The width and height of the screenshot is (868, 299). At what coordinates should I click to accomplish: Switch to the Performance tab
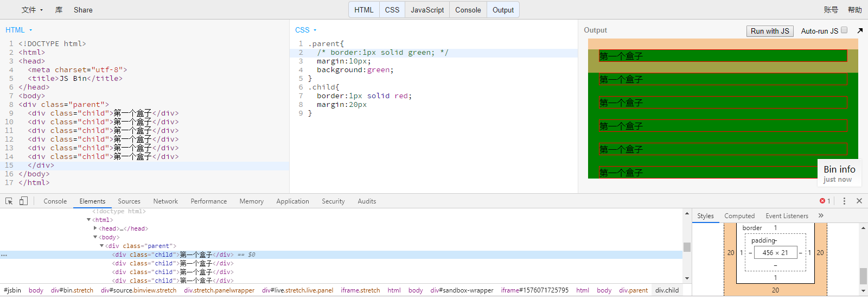[209, 201]
